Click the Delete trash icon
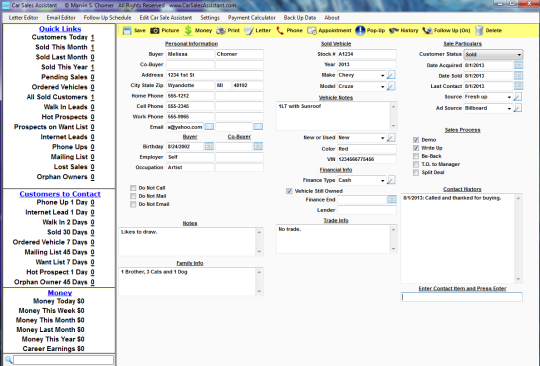 [x=479, y=31]
